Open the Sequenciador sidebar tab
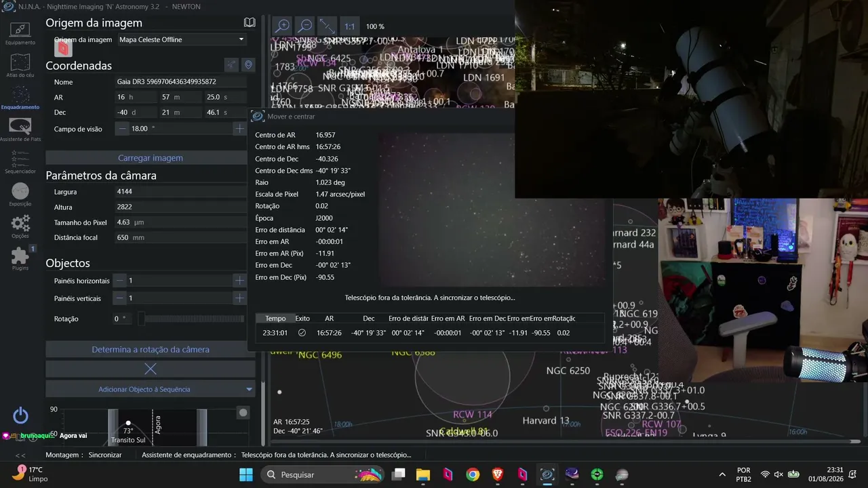 20,161
